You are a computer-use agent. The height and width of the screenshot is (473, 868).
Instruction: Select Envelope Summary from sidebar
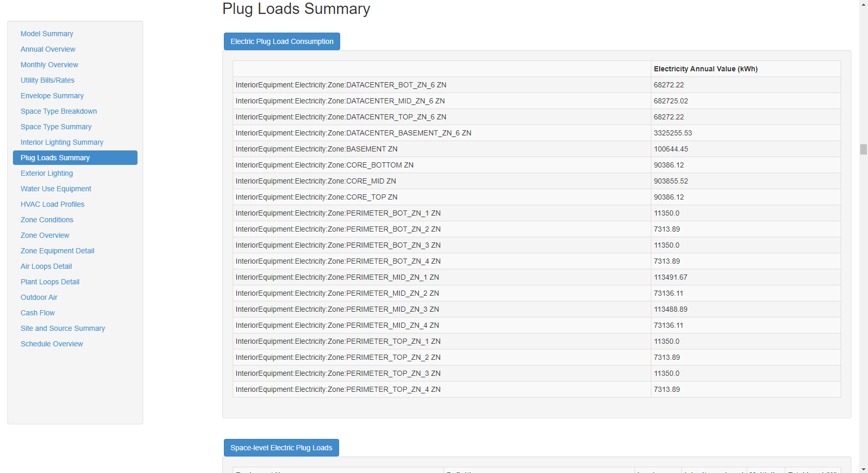click(x=52, y=96)
